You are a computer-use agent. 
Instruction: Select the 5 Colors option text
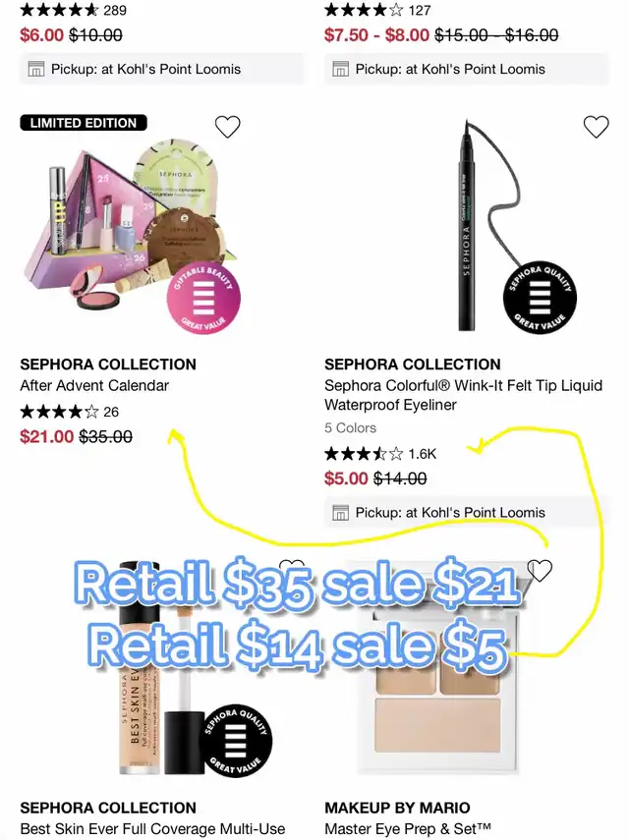(x=351, y=428)
